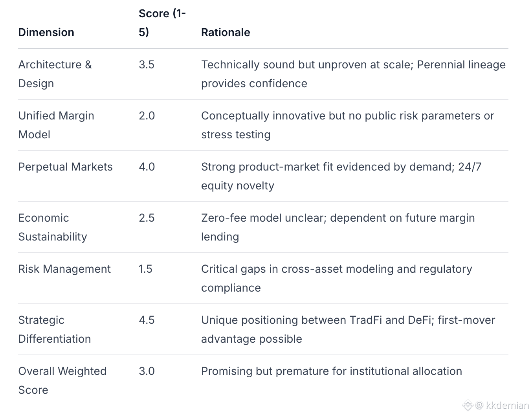Click the Rationale column header
This screenshot has width=532, height=415.
(x=226, y=32)
